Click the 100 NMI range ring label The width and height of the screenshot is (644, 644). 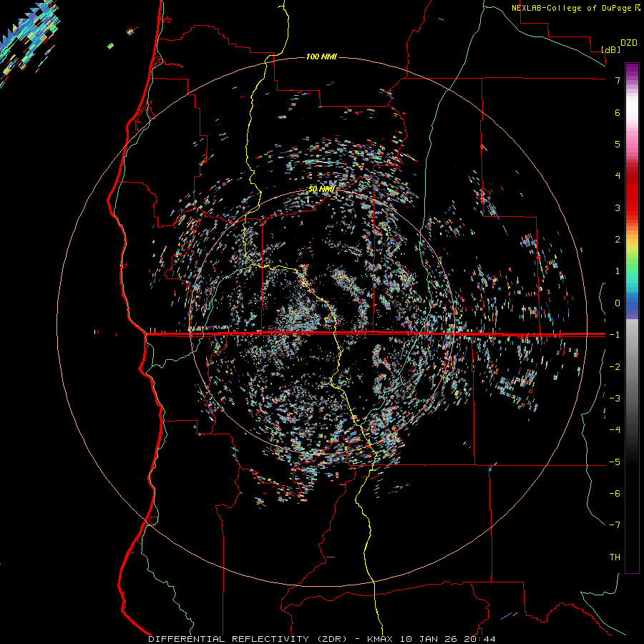pos(321,57)
